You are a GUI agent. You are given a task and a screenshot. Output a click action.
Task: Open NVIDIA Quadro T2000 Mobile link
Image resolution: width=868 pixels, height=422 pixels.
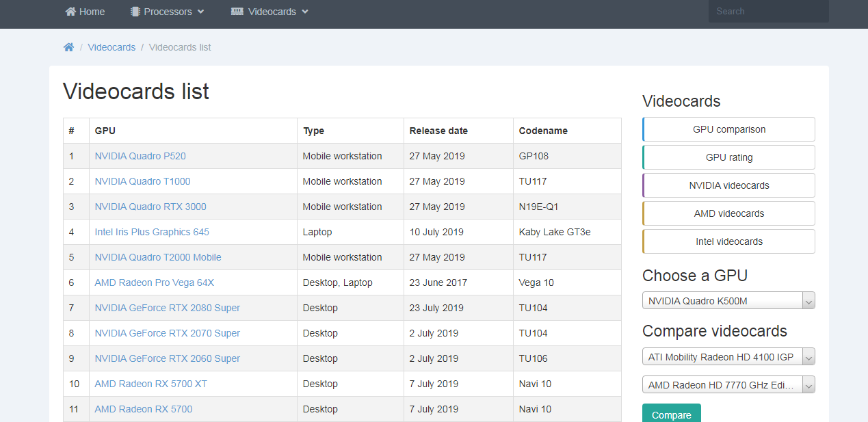[158, 257]
